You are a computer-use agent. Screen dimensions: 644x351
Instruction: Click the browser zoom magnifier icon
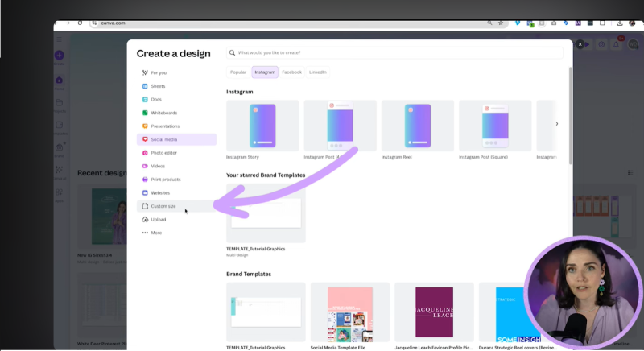point(489,23)
